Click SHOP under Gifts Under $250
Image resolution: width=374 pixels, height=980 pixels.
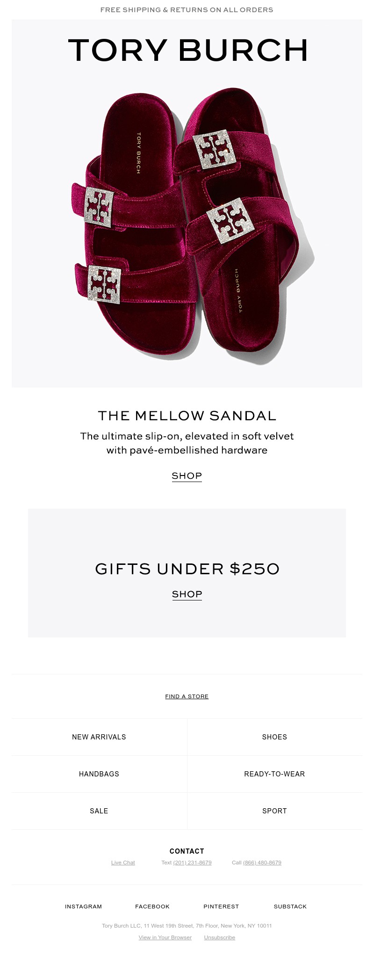pyautogui.click(x=187, y=594)
